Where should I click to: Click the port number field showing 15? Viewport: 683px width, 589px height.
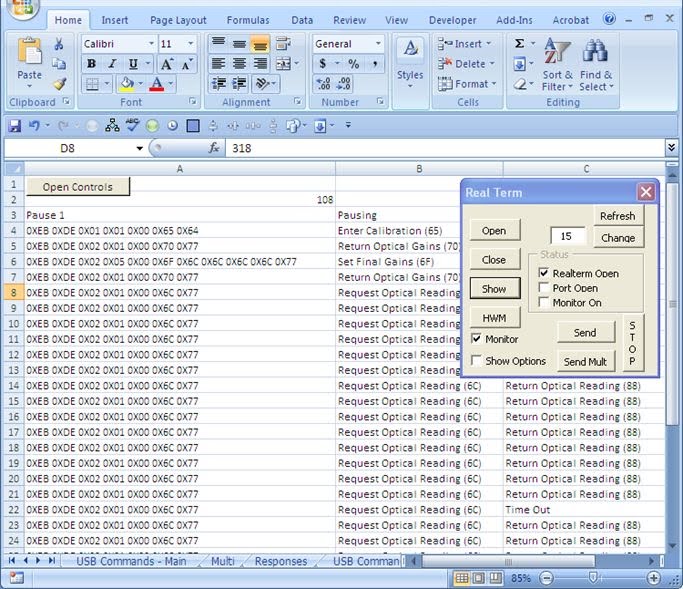point(568,236)
